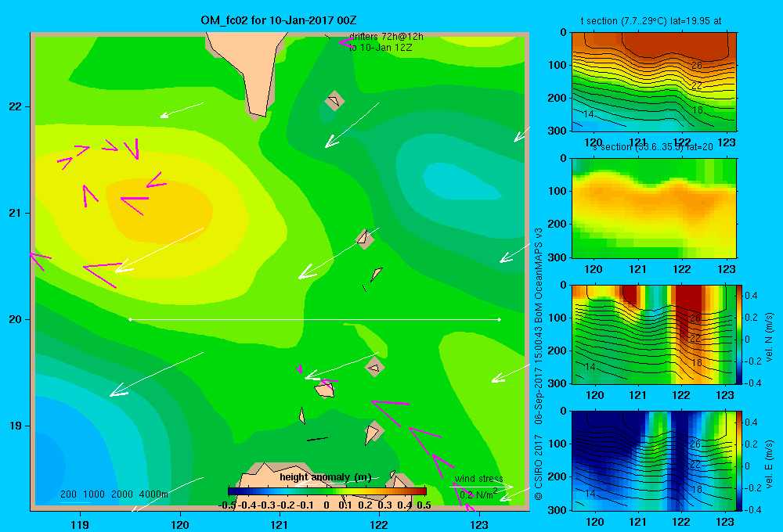Click contour label 18 in the vel. E section
The image size is (783, 532).
697,489
